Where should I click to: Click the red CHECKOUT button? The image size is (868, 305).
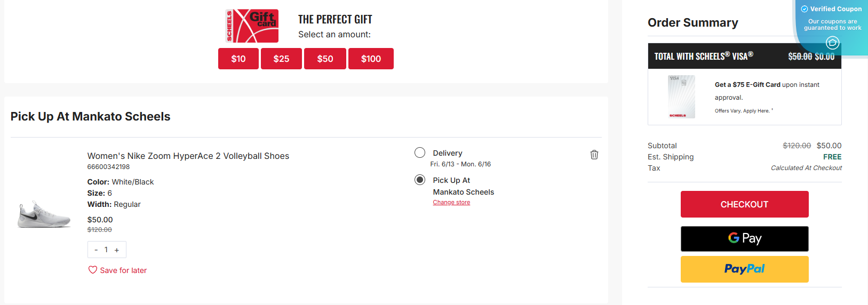(x=744, y=204)
